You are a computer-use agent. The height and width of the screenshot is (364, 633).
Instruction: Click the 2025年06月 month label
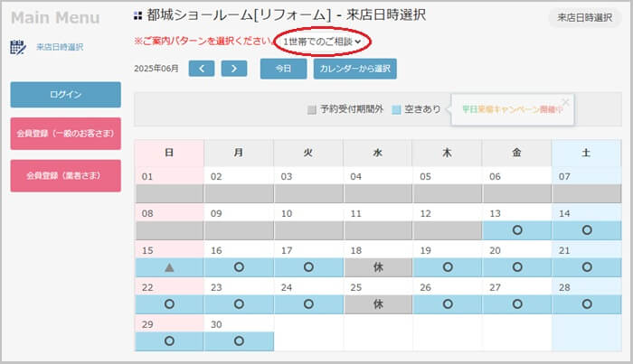point(156,69)
